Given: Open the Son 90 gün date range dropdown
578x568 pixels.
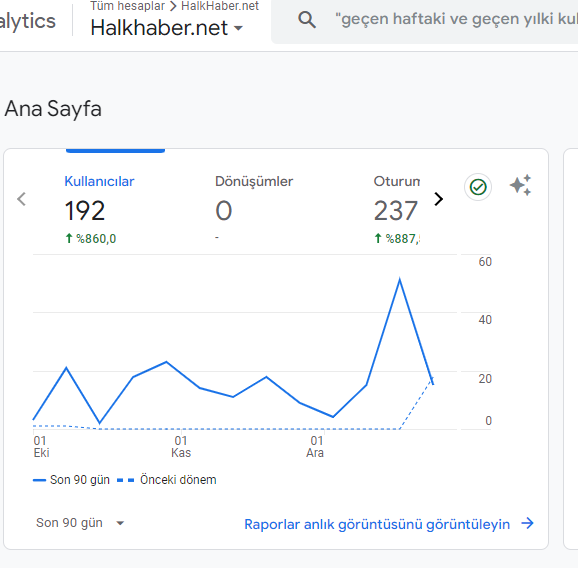Looking at the screenshot, I should 80,523.
